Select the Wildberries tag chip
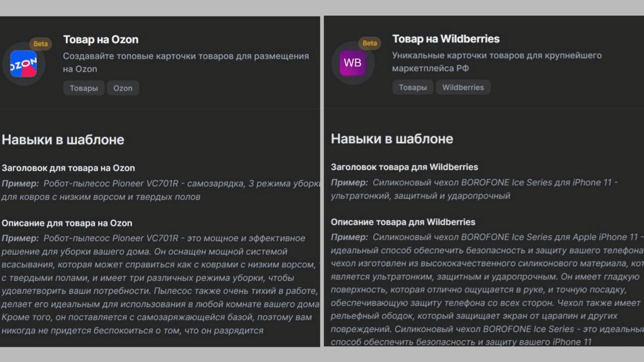The height and width of the screenshot is (362, 644). coord(463,87)
